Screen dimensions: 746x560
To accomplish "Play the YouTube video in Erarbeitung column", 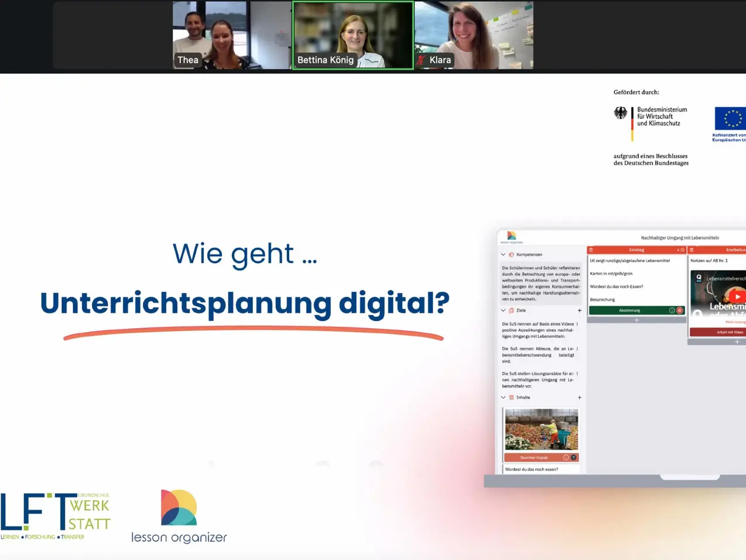I will tap(737, 297).
